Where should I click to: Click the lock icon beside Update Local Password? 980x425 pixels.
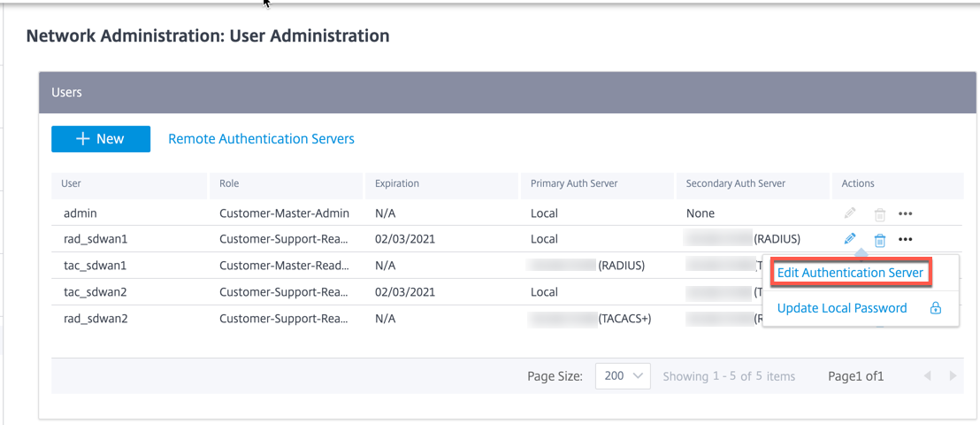pyautogui.click(x=936, y=308)
